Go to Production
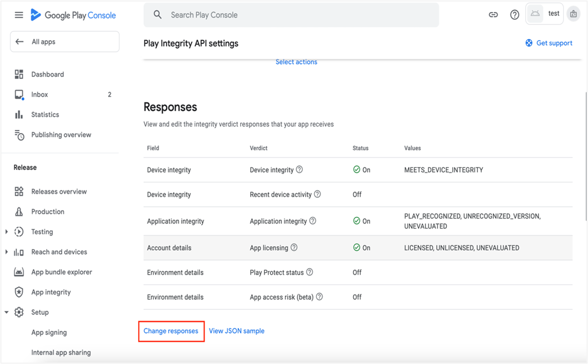The image size is (588, 364). pos(47,211)
